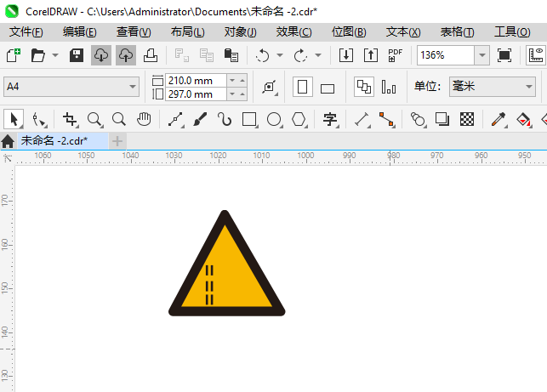Click the 210.0 mm page width field
The height and width of the screenshot is (392, 547).
click(196, 81)
